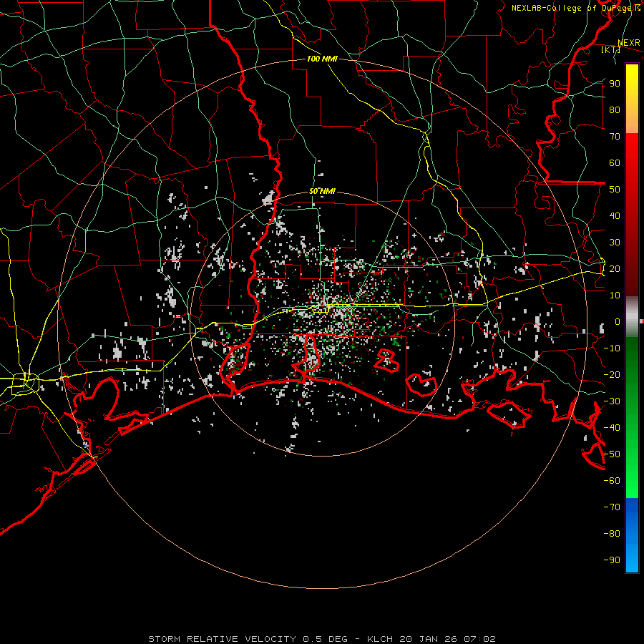Click the NEXR label above the scale
The image size is (644, 644).
(629, 43)
